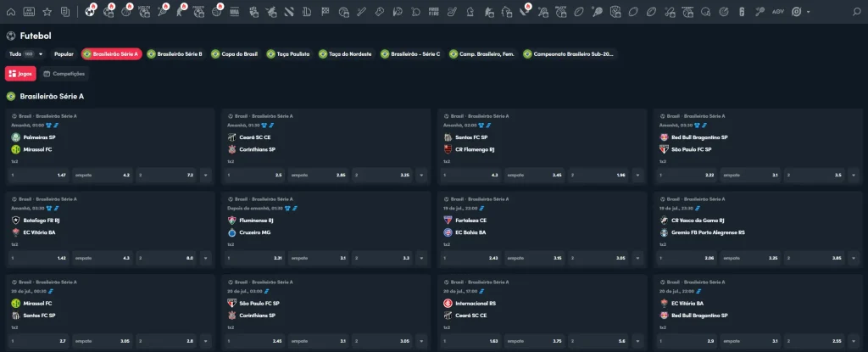
Task: Click the Internacional RS team crest
Action: click(x=448, y=303)
